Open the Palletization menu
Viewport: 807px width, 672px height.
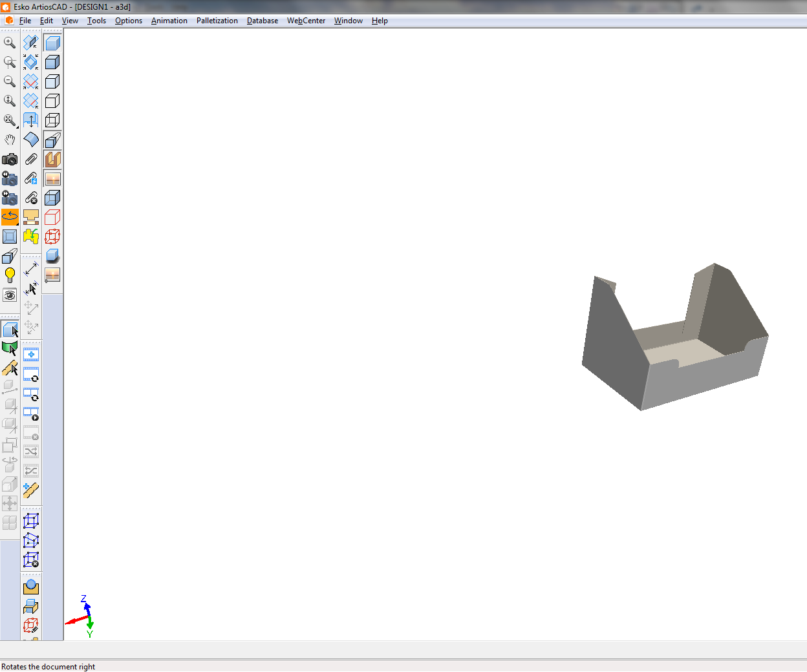[x=217, y=21]
